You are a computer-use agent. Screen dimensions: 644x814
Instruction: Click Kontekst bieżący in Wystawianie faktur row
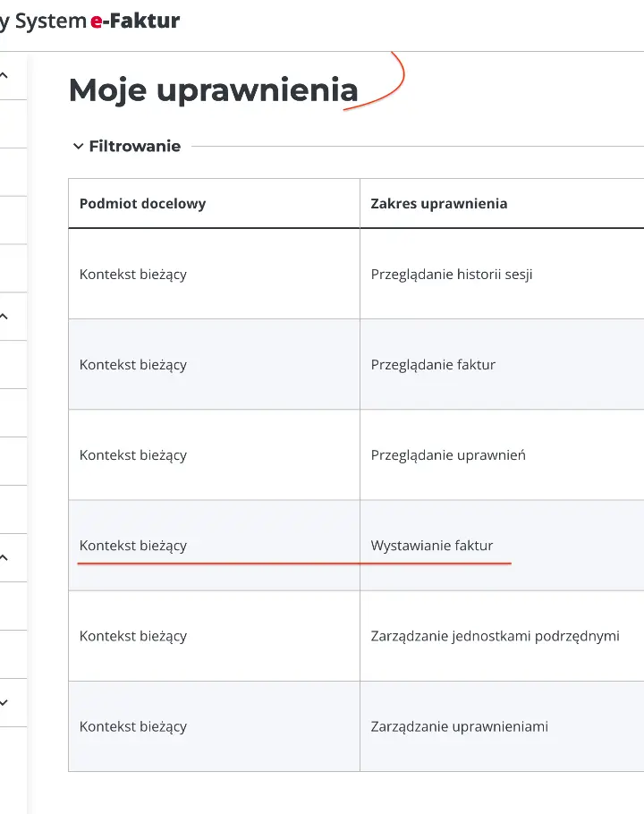(x=133, y=546)
